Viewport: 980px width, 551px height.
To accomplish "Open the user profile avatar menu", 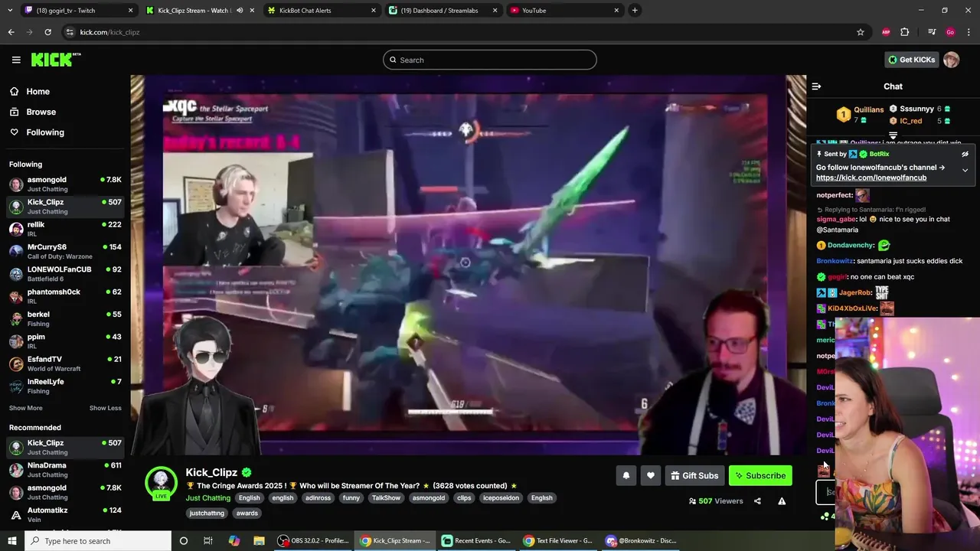I will (x=951, y=60).
